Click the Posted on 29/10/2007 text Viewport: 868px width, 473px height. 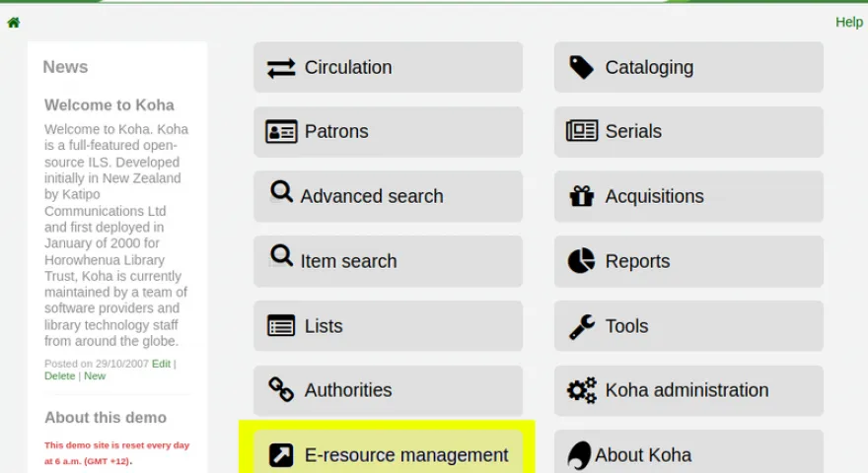tap(97, 364)
